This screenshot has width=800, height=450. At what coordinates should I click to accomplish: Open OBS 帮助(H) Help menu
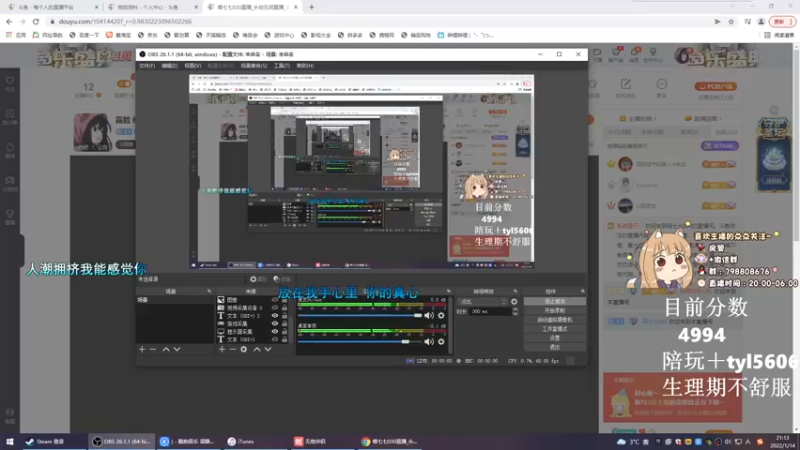[305, 66]
